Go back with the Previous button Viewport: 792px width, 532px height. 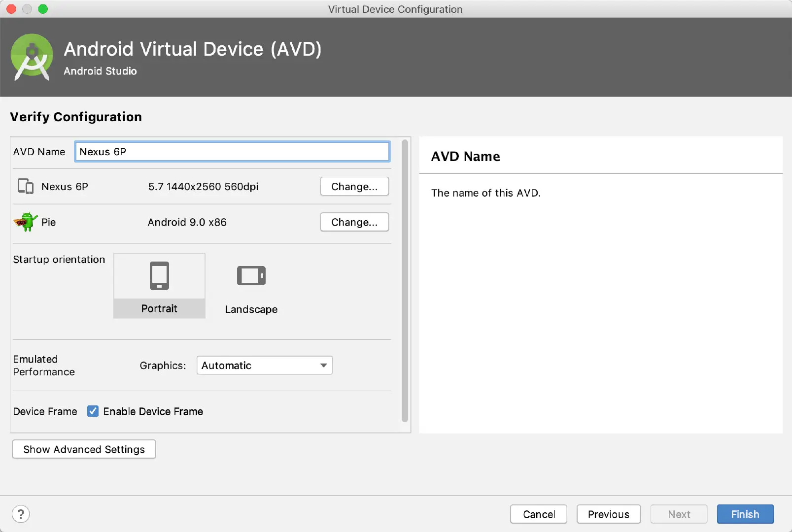click(x=609, y=514)
